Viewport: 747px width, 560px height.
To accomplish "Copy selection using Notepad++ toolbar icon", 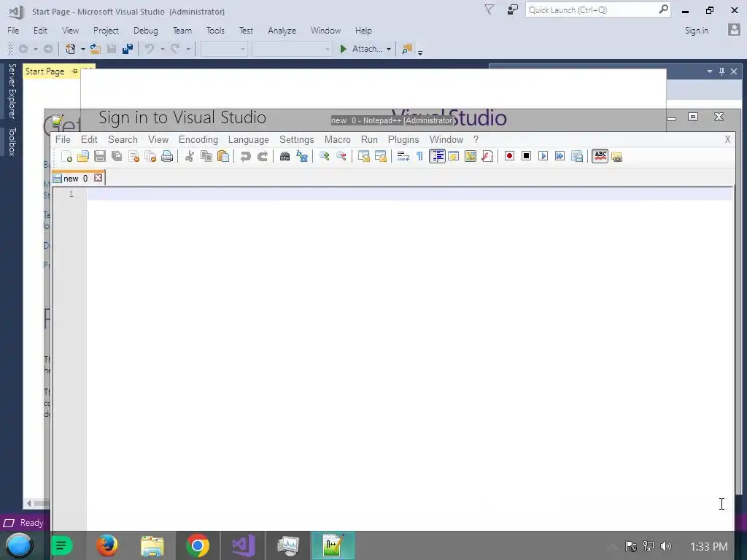I will 206,156.
